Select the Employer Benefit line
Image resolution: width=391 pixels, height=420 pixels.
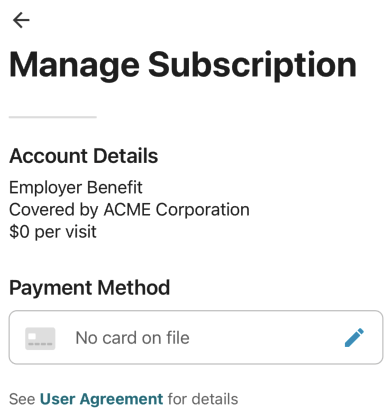76,187
